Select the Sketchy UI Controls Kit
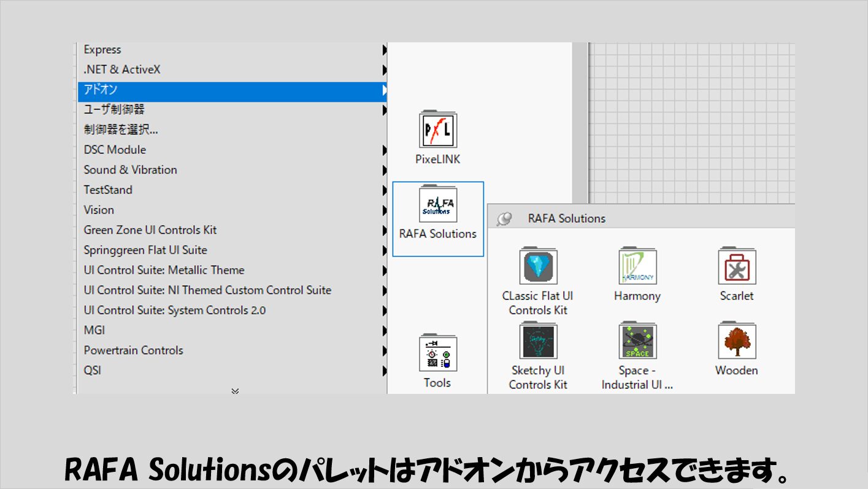The height and width of the screenshot is (489, 868). 537,342
